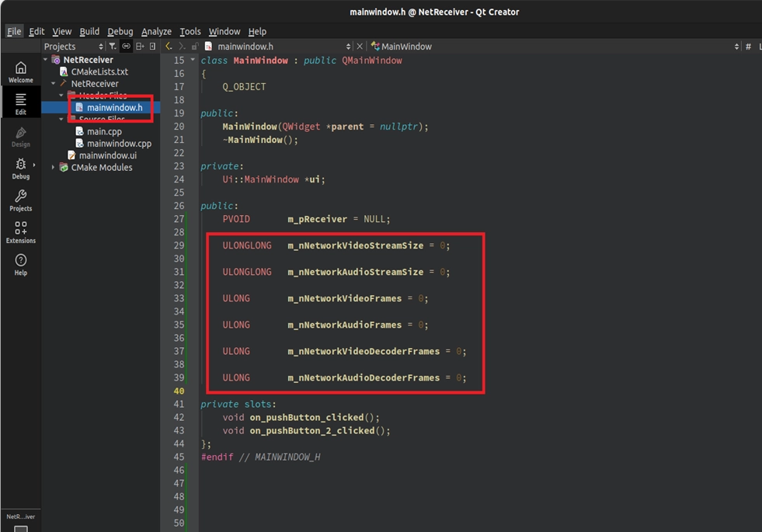Go back in editor navigation history

coord(169,46)
